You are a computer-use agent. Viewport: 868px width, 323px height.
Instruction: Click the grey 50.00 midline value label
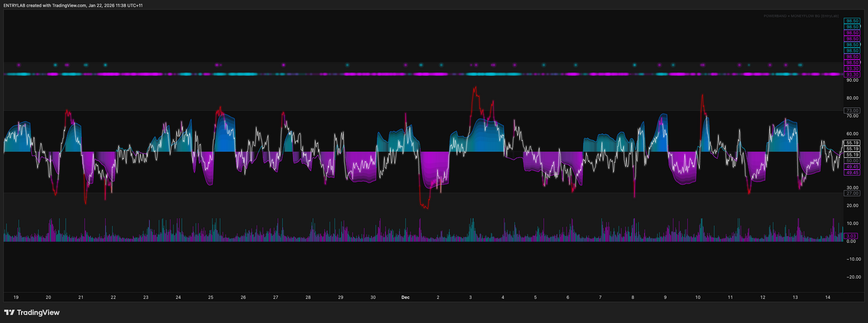[x=852, y=161]
